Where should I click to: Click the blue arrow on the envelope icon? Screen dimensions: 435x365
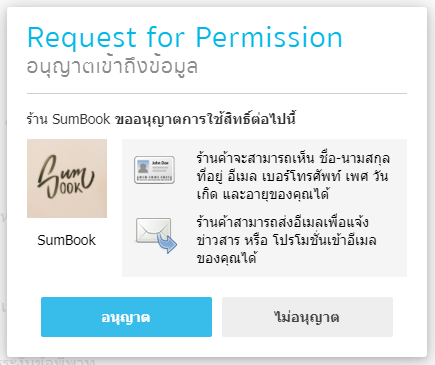167,243
